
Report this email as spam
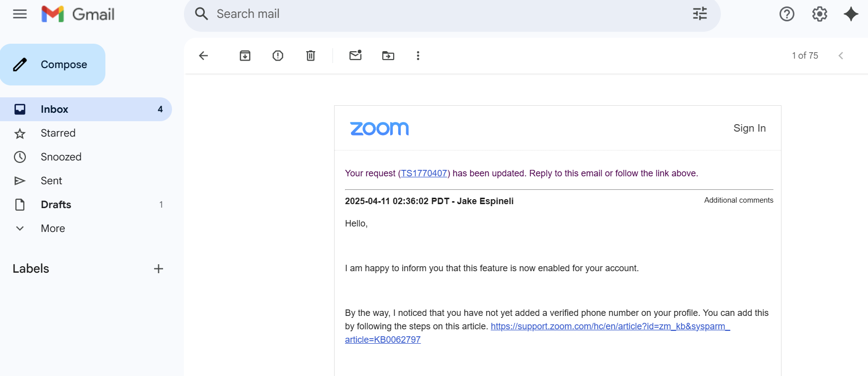[x=278, y=56]
